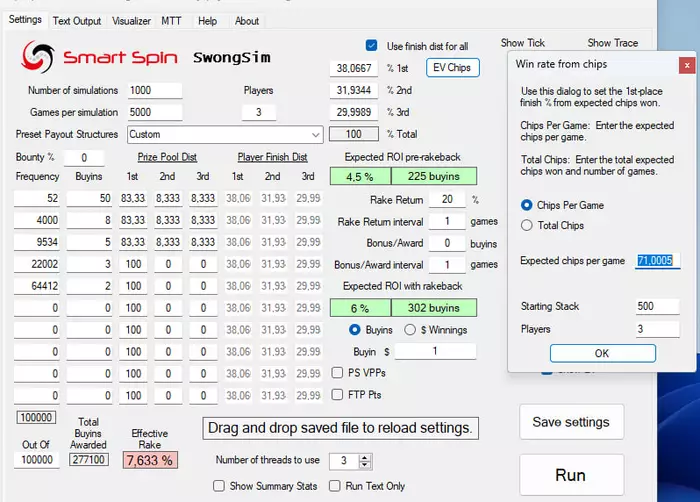This screenshot has height=502, width=700.
Task: Click the buyins field showing 50
Action: (89, 198)
